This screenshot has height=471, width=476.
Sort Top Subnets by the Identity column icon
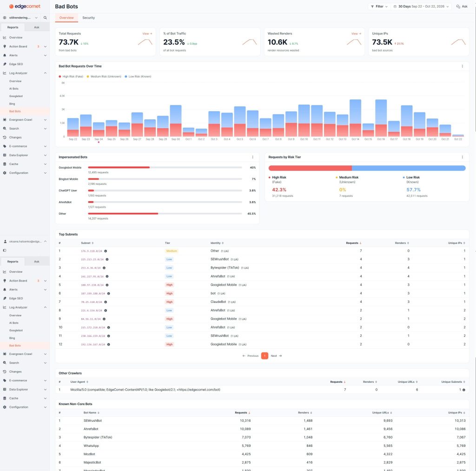223,243
